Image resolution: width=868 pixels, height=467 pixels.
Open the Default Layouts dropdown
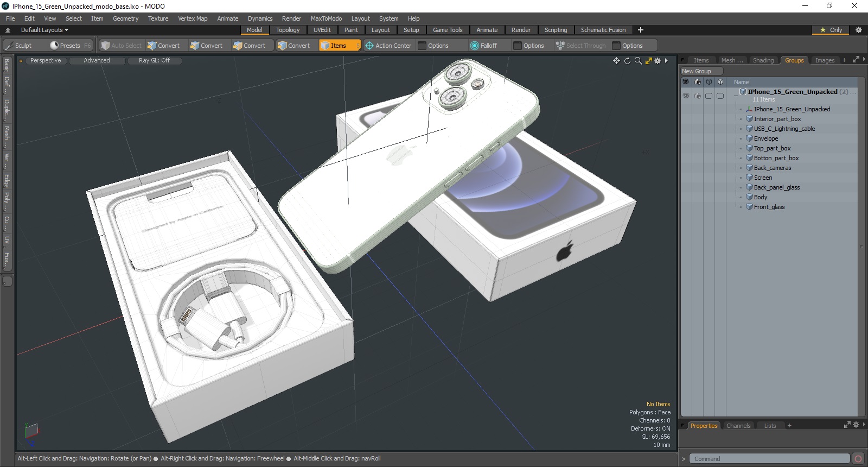(44, 30)
